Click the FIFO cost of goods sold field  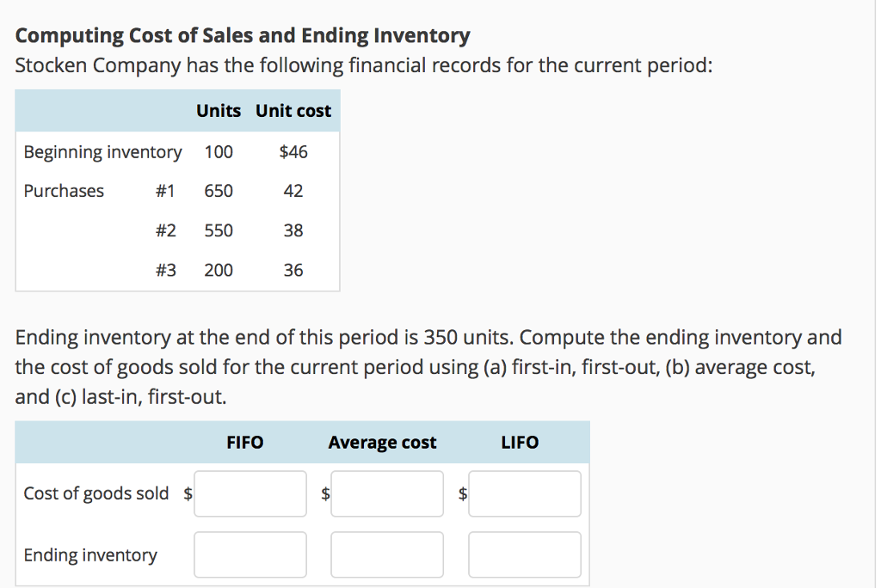point(250,493)
